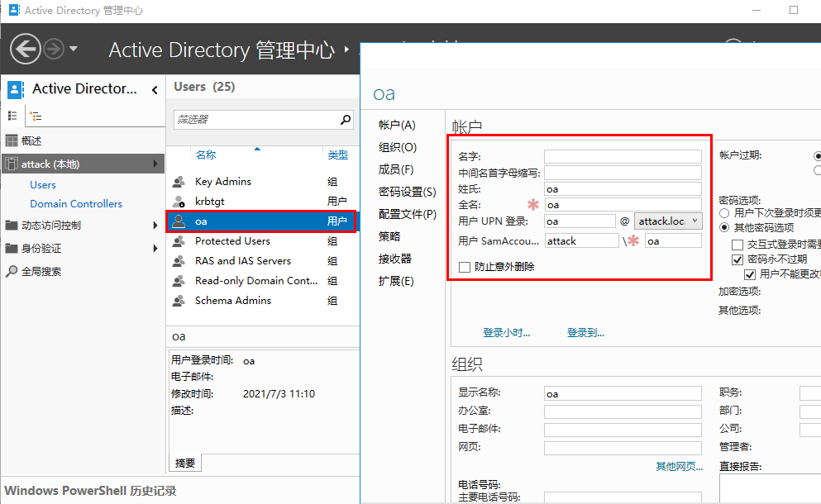Go to 组织(O) section

point(398,148)
